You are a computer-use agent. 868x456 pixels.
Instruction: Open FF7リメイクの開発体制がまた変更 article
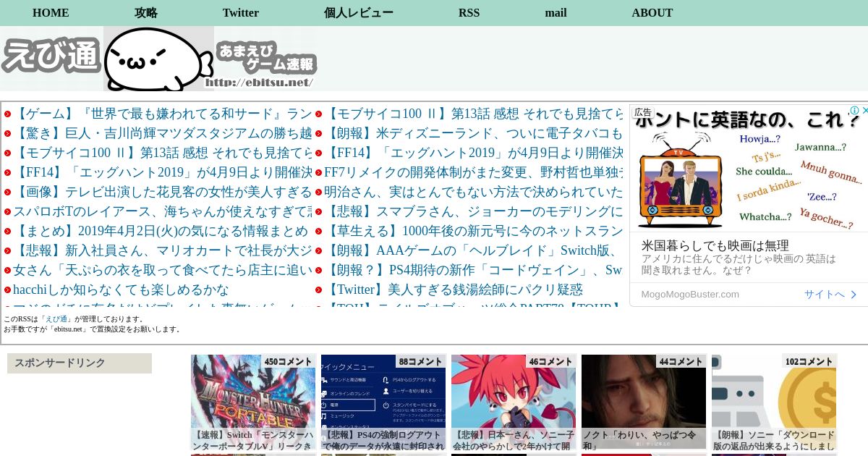(474, 172)
